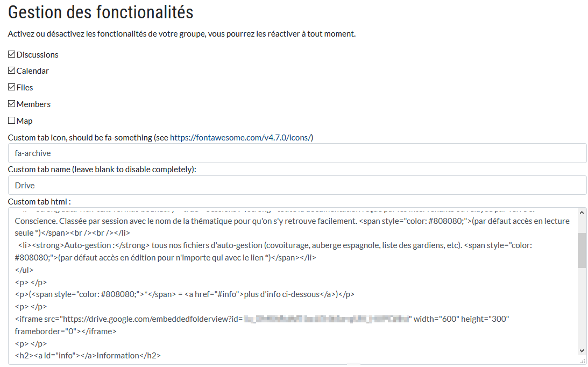Screen dimensions: 588x367
Task: Click the "Gestion des fonctionnalités" heading
Action: (x=101, y=12)
